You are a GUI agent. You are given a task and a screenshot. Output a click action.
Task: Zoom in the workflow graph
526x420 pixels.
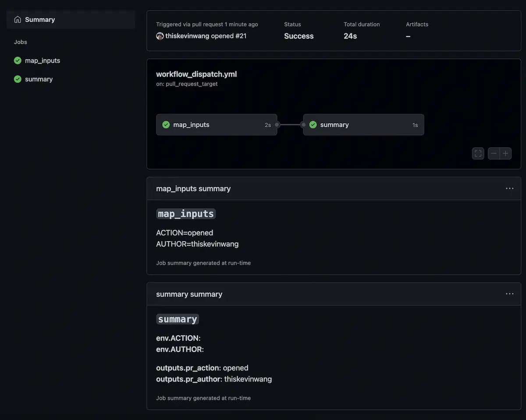point(505,153)
